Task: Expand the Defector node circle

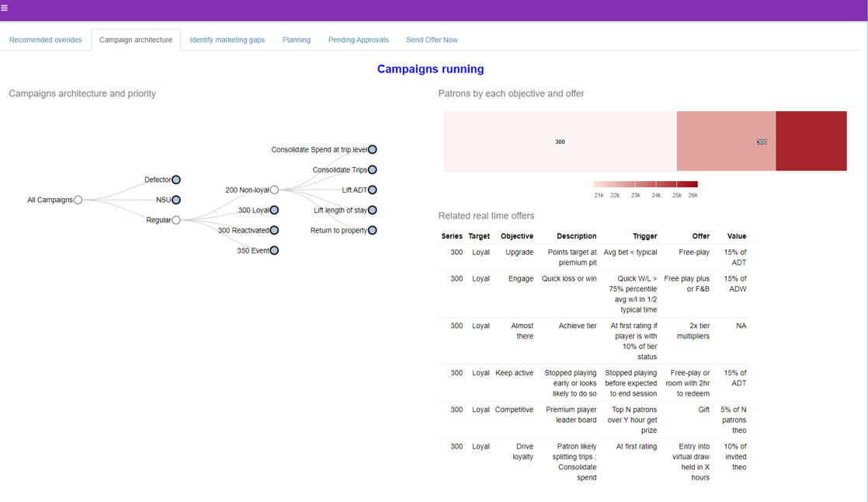Action: (176, 180)
